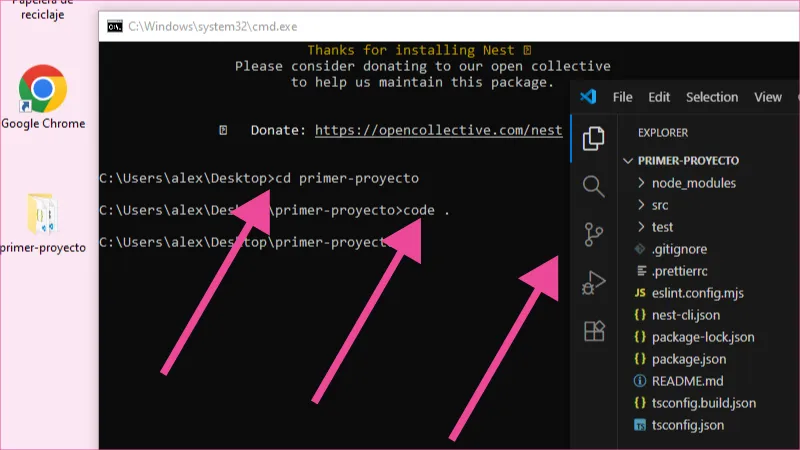Click 'Please consider donating to our open collective' line
Viewport: 800px width, 450px height.
pos(422,66)
